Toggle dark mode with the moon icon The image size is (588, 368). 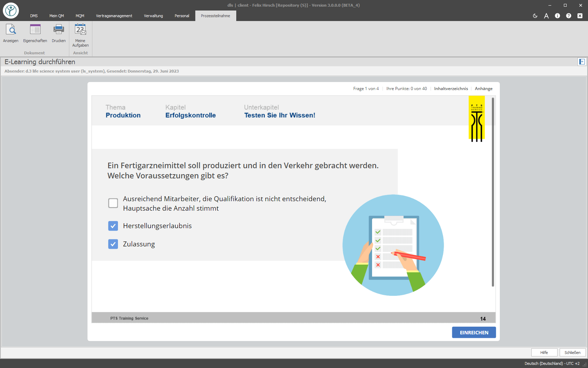pyautogui.click(x=535, y=16)
